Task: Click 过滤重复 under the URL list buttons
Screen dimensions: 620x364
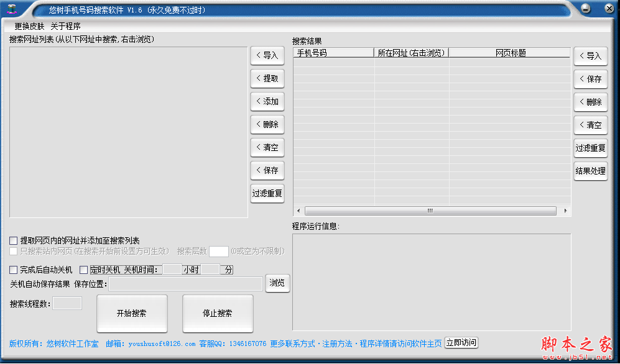Action: click(267, 193)
